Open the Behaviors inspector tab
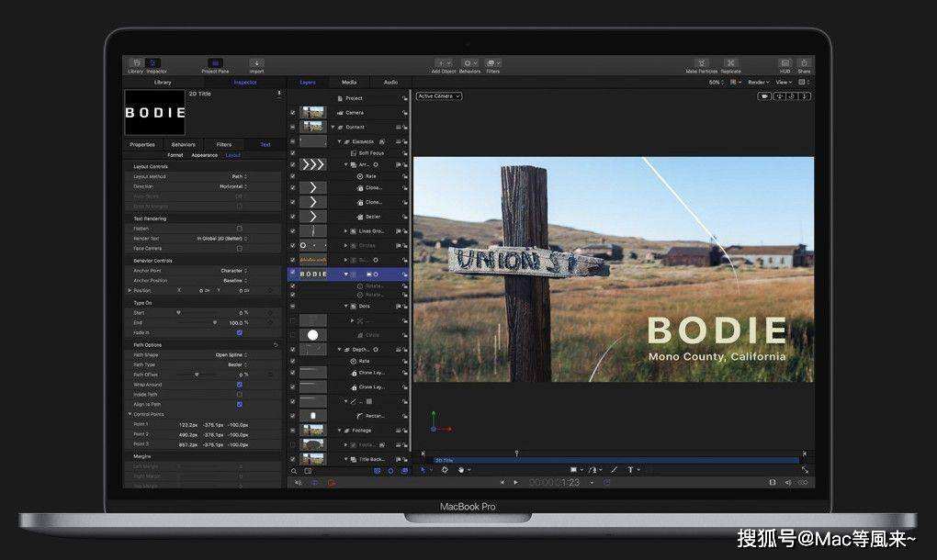This screenshot has height=560, width=937. [x=184, y=144]
